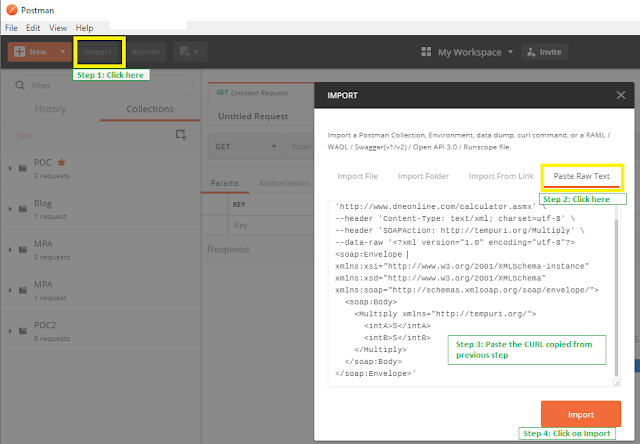This screenshot has height=444, width=640.
Task: Close the Import dialog with X
Action: click(x=621, y=95)
